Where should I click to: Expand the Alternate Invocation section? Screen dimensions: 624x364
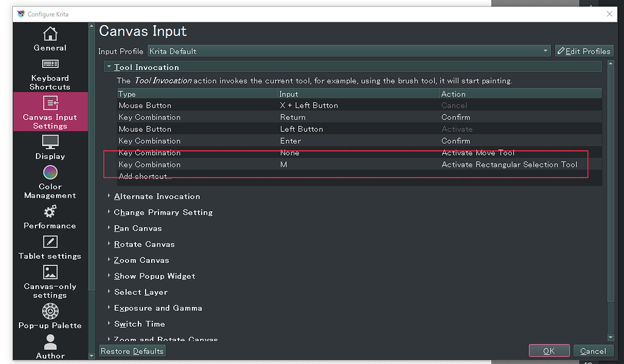(108, 196)
